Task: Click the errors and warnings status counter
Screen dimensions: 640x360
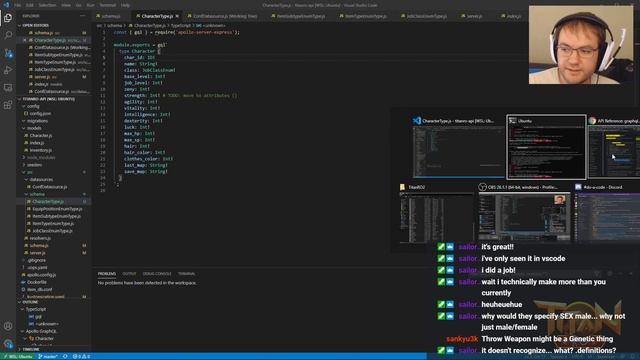Action: (82, 357)
